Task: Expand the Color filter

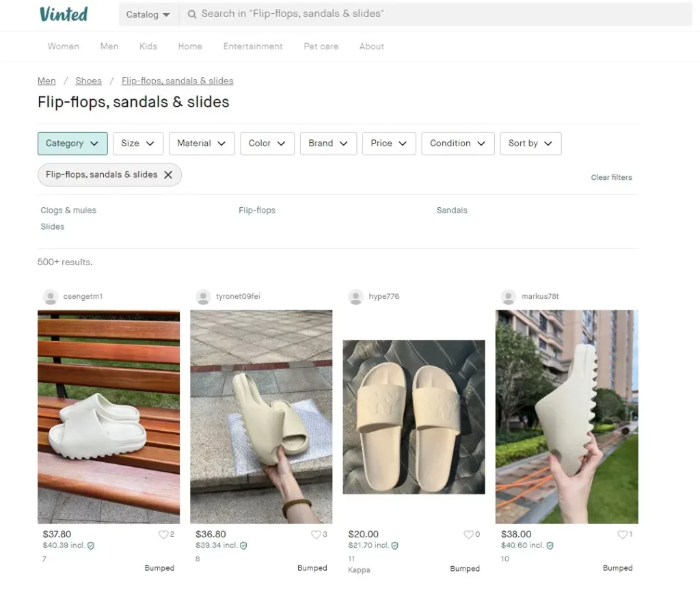Action: (267, 144)
